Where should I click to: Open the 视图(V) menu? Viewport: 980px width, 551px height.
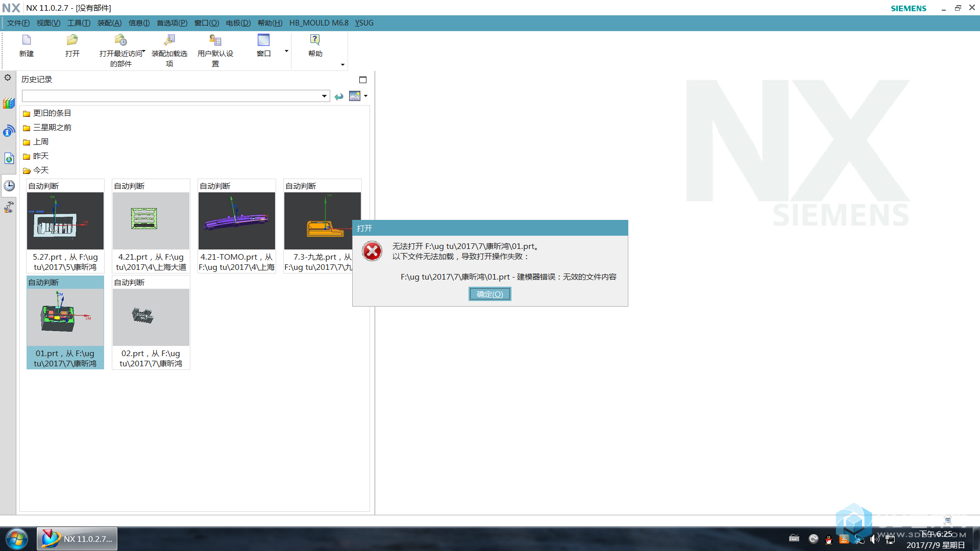point(48,23)
